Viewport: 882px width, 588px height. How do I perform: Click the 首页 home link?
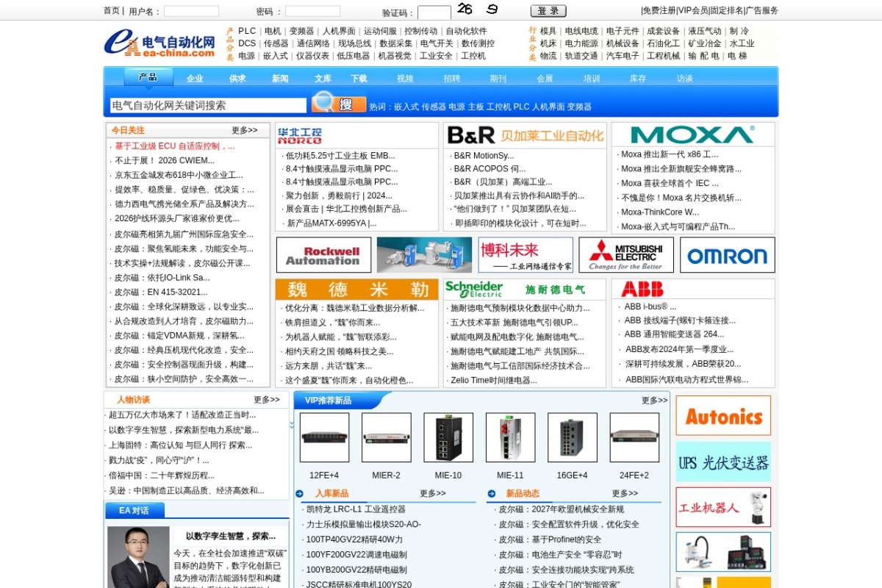point(111,10)
